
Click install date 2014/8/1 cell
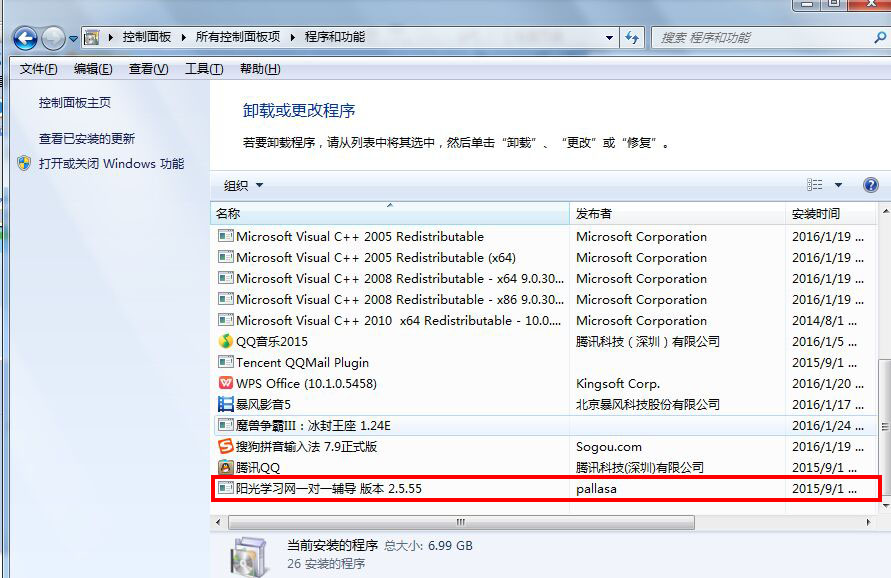coord(824,321)
